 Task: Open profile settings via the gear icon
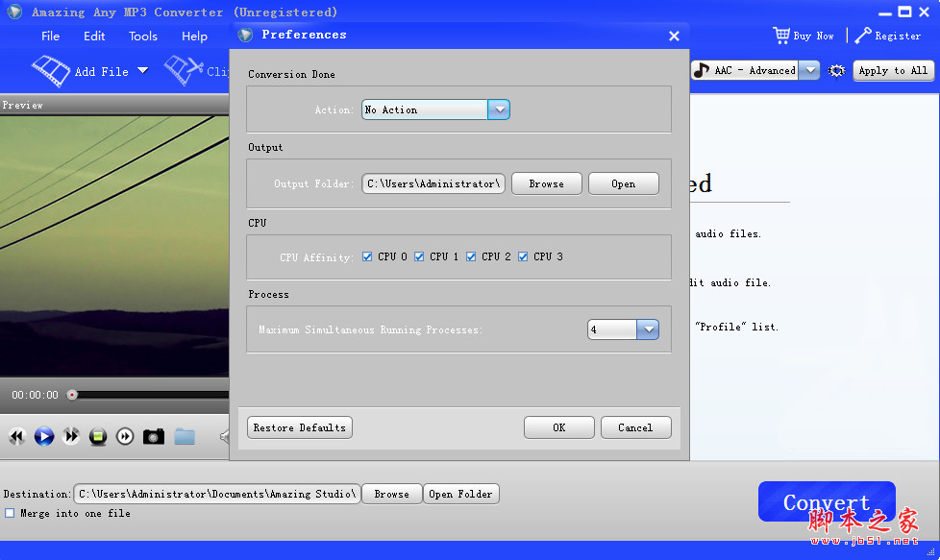(836, 71)
